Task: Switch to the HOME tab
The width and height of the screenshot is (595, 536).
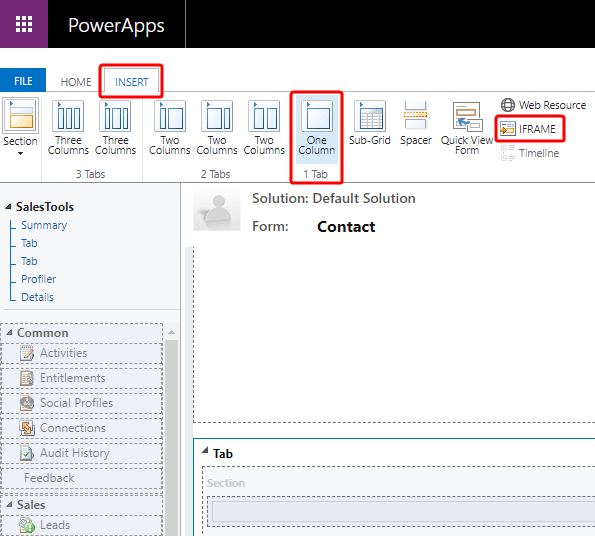Action: 76,82
